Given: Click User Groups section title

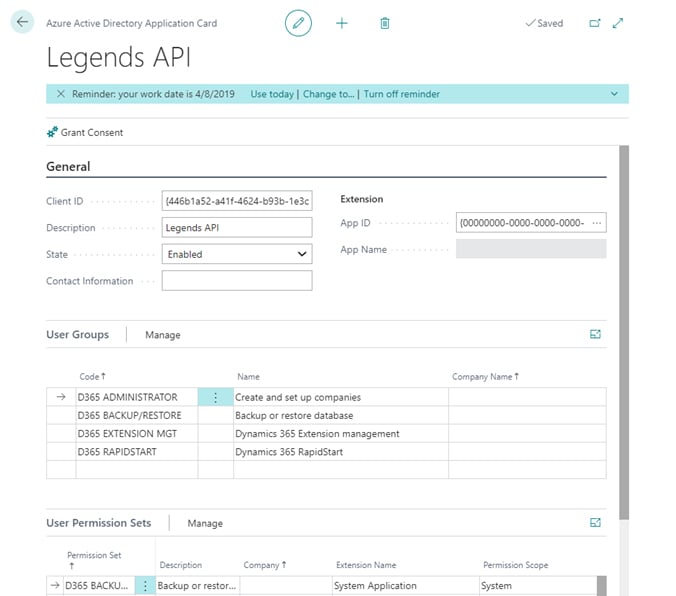Looking at the screenshot, I should pos(77,335).
